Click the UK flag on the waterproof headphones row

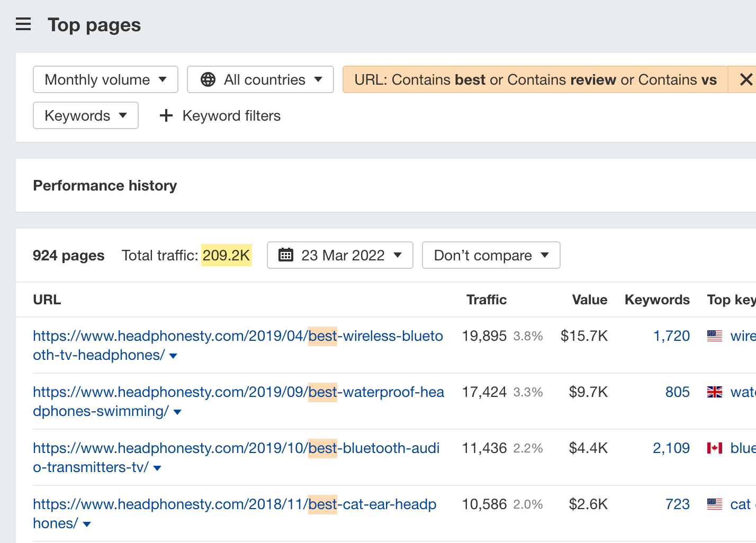click(x=716, y=392)
